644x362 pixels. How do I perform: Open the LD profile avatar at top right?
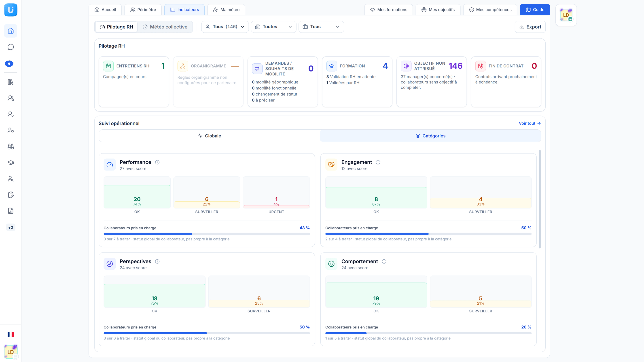coord(566,15)
